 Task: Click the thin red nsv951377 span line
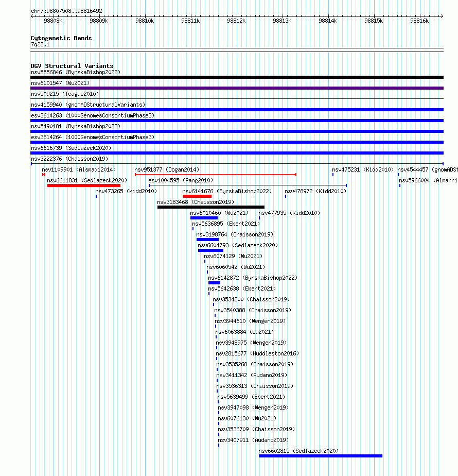pos(215,175)
